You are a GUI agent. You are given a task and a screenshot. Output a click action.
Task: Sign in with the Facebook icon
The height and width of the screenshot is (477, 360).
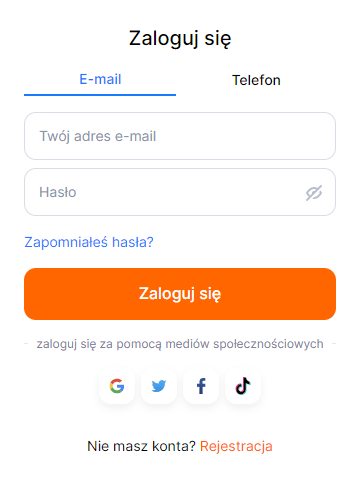[x=201, y=386]
